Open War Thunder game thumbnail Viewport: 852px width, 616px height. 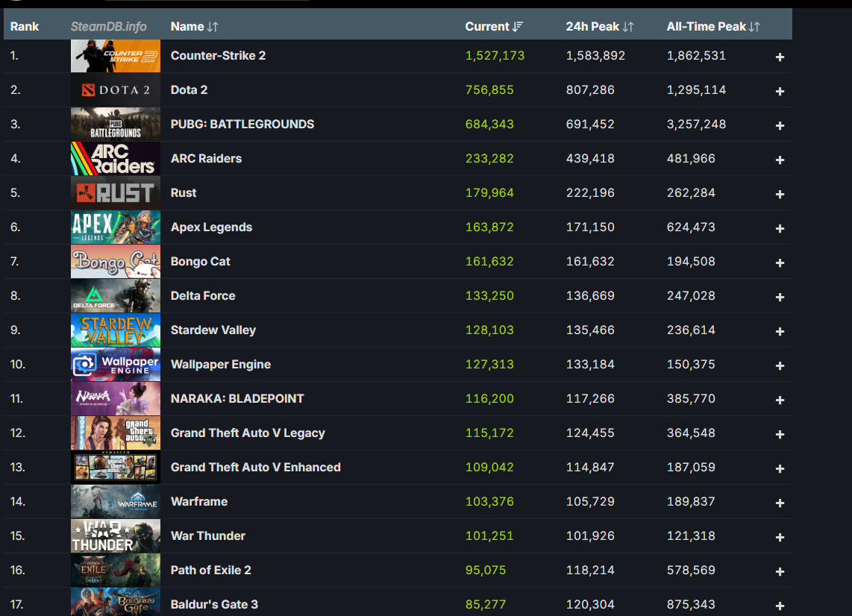pyautogui.click(x=115, y=535)
